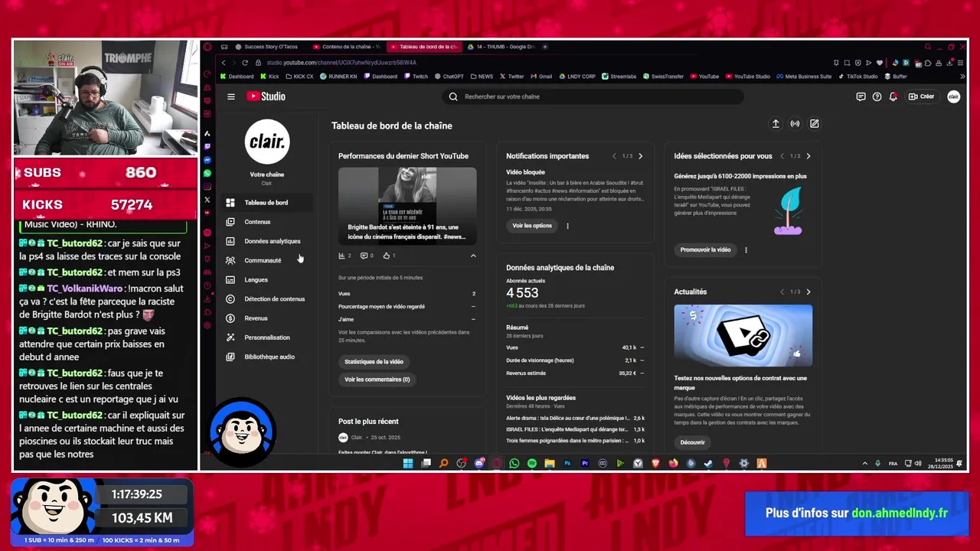Go to previous Actualités card

(x=782, y=292)
